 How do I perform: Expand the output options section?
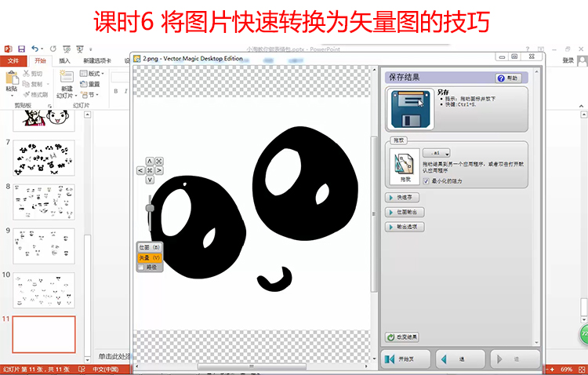coord(405,227)
